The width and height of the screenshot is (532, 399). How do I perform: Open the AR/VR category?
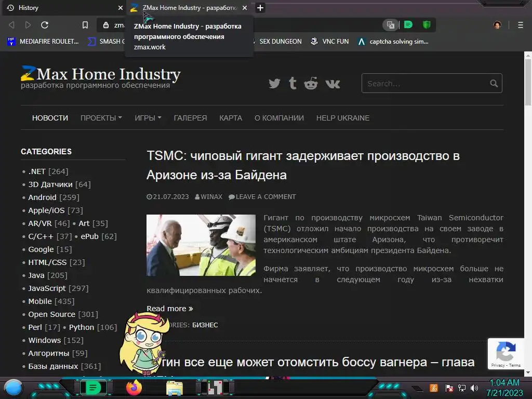(x=39, y=223)
